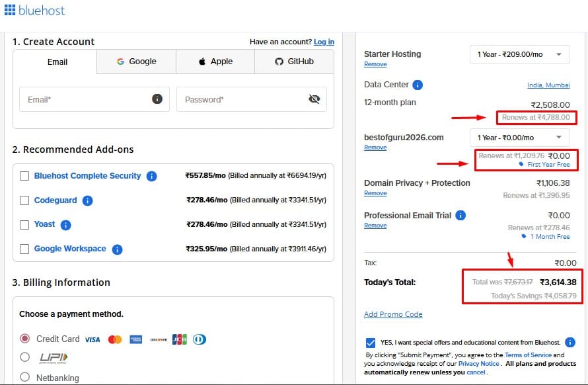Switch to Apple sign-up tab

click(x=215, y=62)
